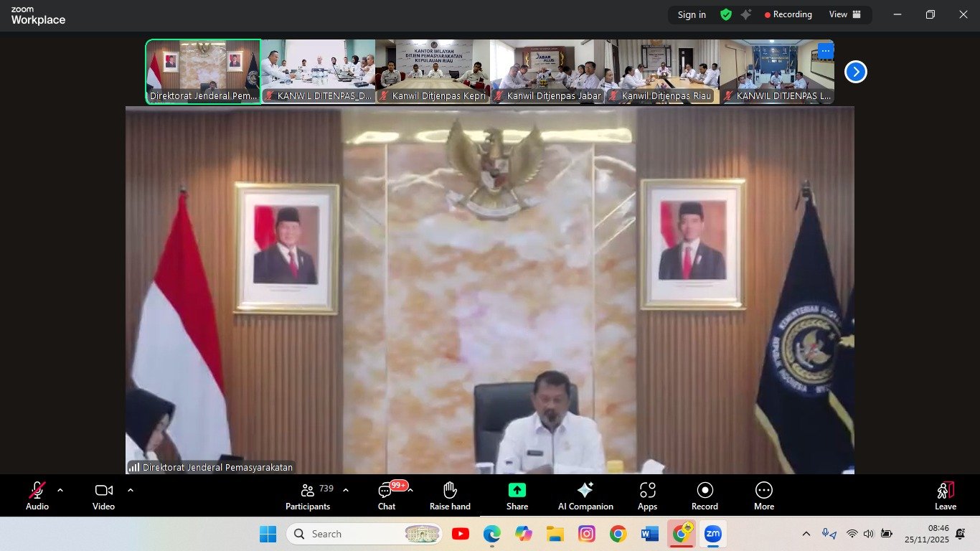Start recording with the Record button
The width and height of the screenshot is (980, 551).
pos(705,495)
